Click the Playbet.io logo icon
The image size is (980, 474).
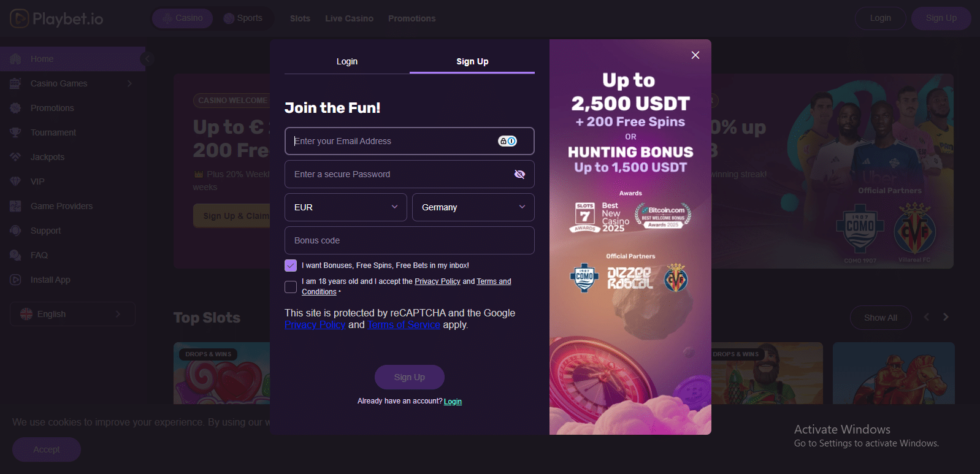19,18
